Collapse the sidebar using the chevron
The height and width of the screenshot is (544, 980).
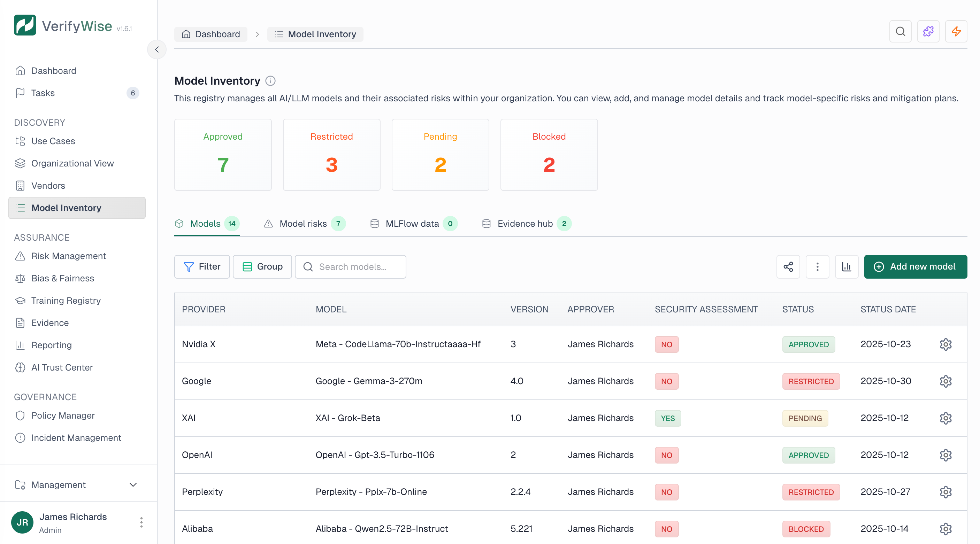(157, 49)
